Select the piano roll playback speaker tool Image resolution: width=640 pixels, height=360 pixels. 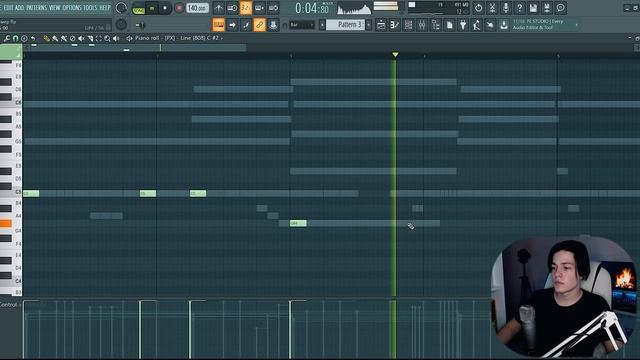116,38
